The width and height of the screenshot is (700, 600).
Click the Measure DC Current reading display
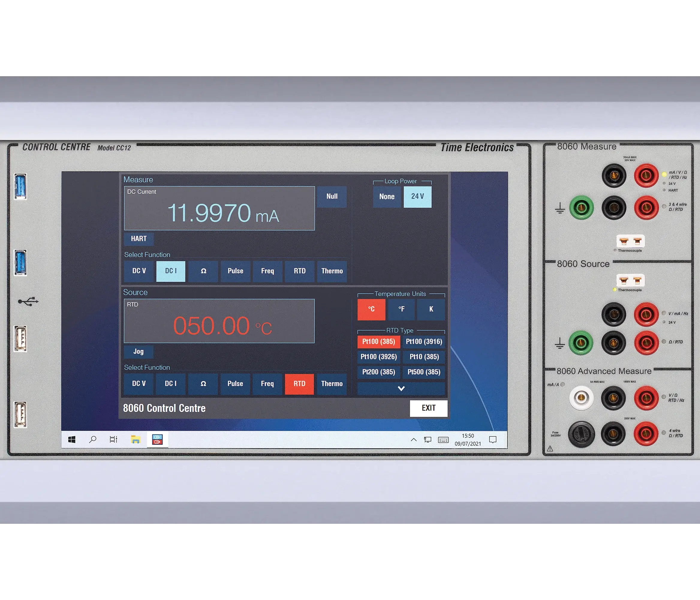click(219, 208)
